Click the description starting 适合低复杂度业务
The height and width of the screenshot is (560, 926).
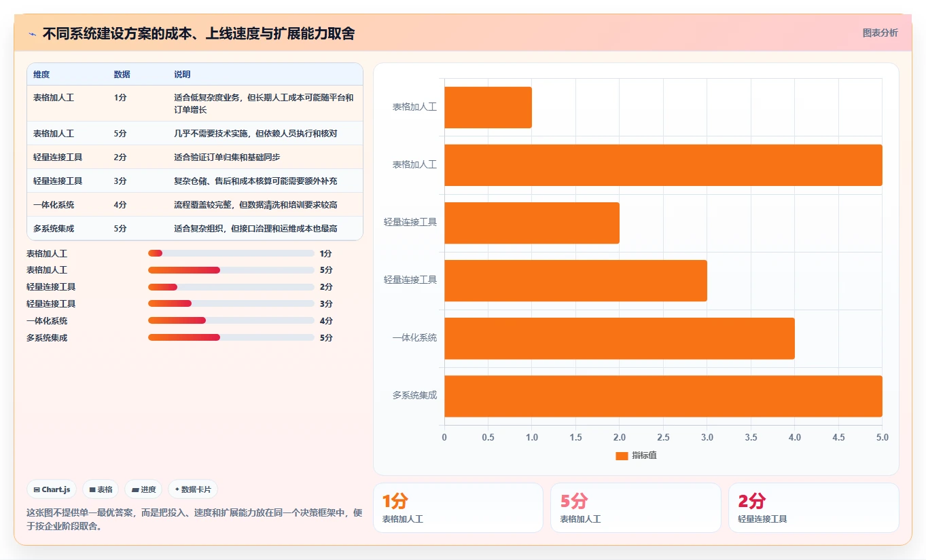click(x=264, y=103)
